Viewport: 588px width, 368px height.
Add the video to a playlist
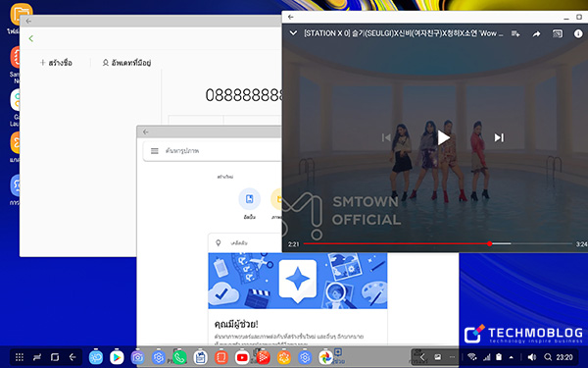515,33
